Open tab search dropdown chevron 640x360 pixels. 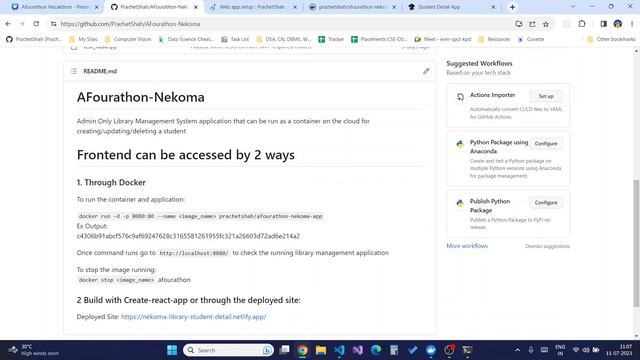(x=573, y=7)
